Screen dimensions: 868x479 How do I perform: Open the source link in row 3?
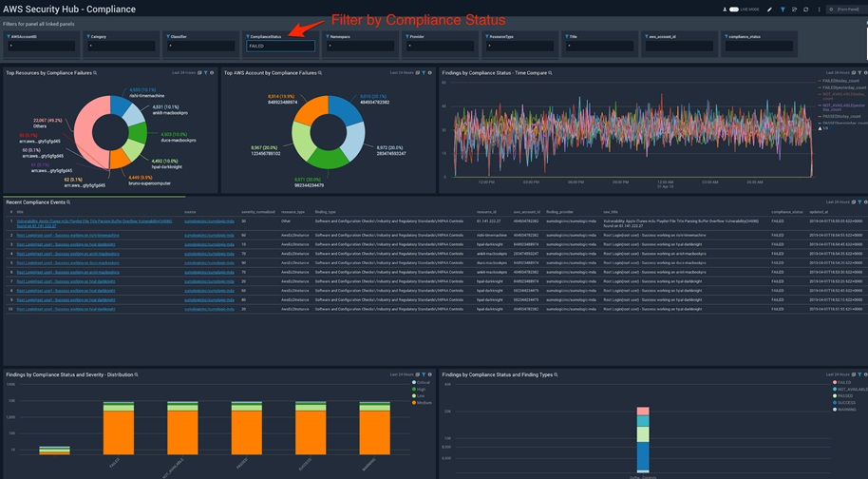(x=209, y=245)
